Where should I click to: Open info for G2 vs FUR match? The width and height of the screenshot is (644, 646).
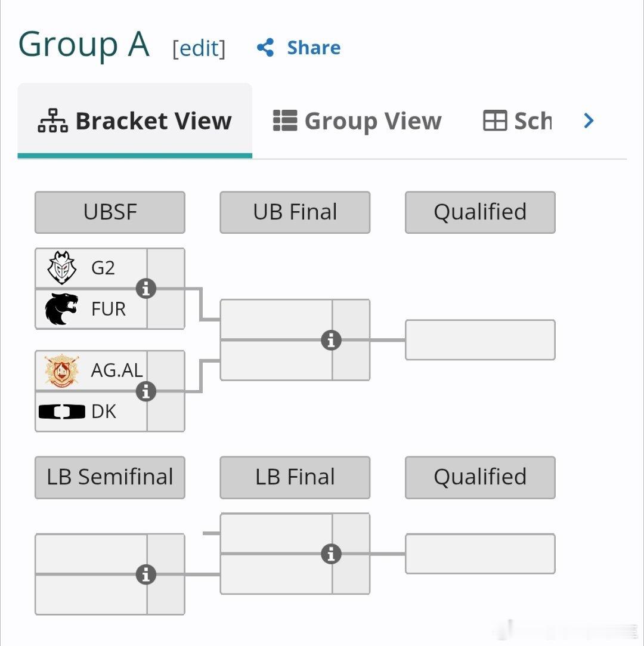click(146, 288)
